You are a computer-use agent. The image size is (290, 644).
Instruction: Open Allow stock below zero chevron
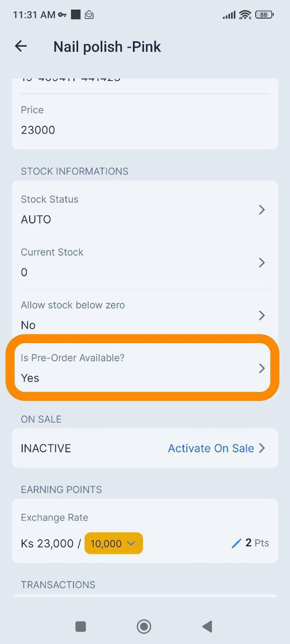coord(261,315)
